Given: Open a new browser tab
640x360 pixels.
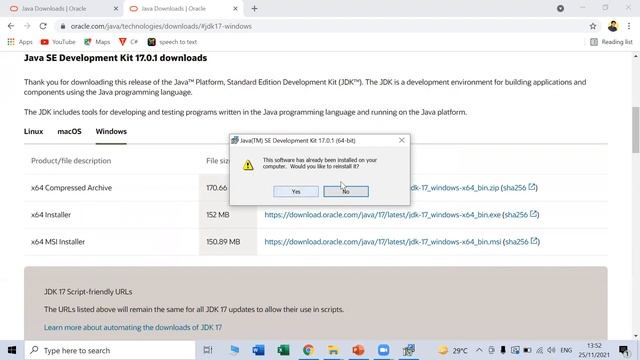Looking at the screenshot, I should 254,9.
